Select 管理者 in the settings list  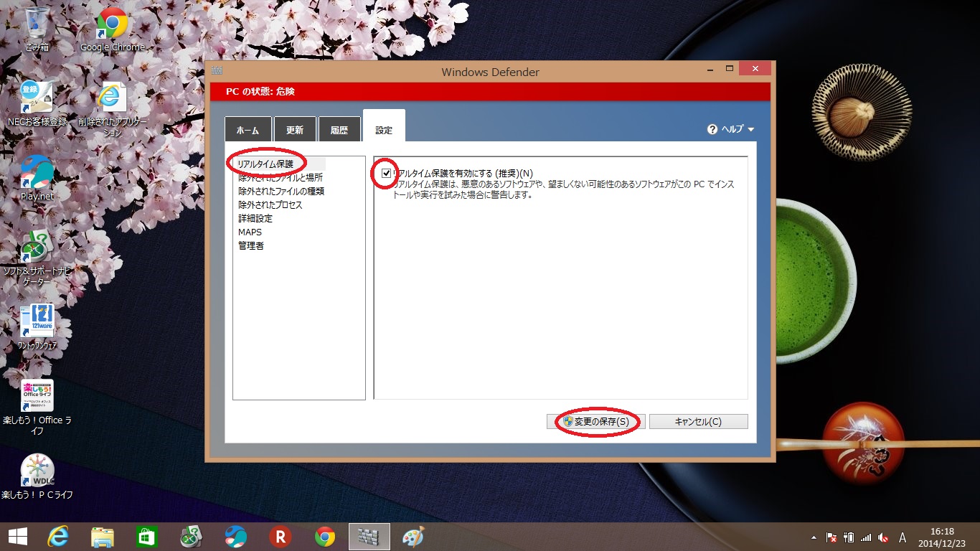coord(251,245)
